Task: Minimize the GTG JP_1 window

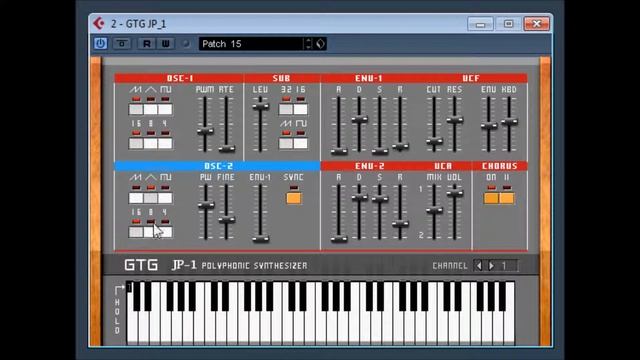Action: (x=480, y=24)
